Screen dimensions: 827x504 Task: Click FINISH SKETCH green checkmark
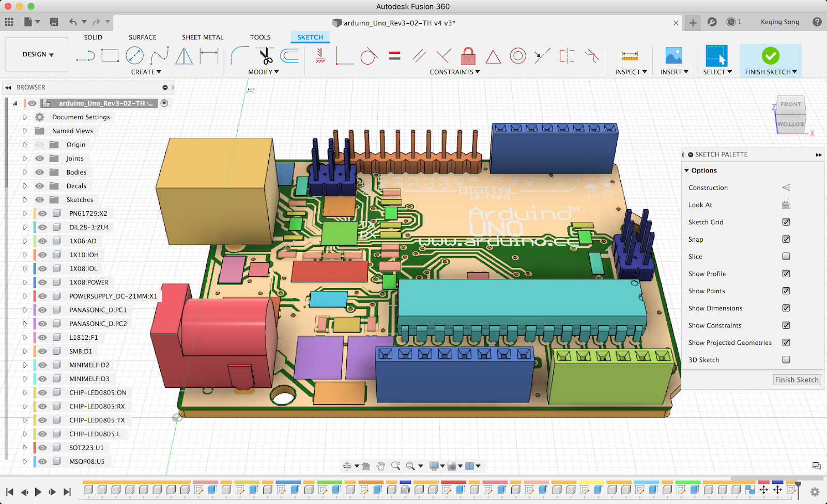pyautogui.click(x=770, y=56)
